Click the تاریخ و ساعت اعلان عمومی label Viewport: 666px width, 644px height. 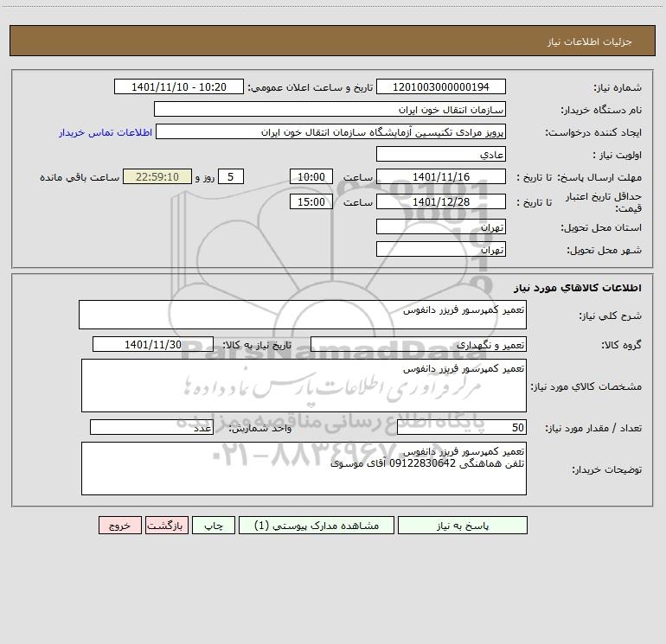click(311, 87)
